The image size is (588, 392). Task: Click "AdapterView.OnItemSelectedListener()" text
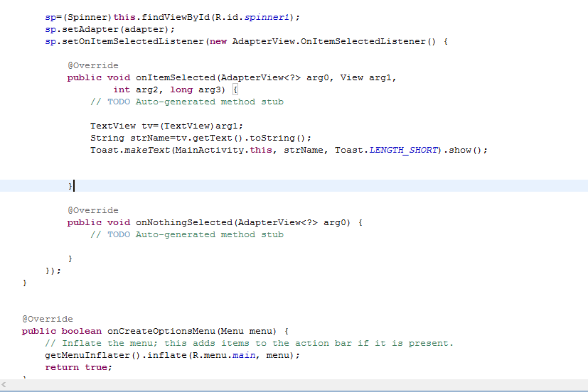[333, 41]
